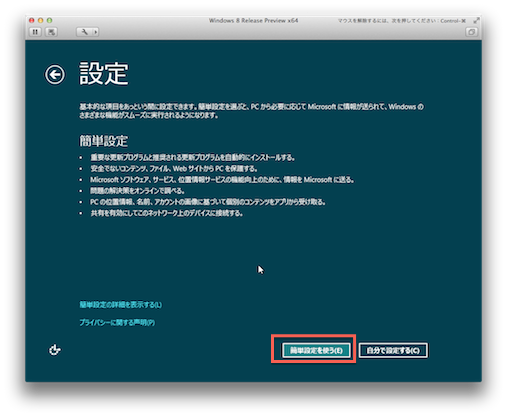This screenshot has height=417, width=507.
Task: Click the mouse-release hint text Control-⌘
Action: (453, 21)
